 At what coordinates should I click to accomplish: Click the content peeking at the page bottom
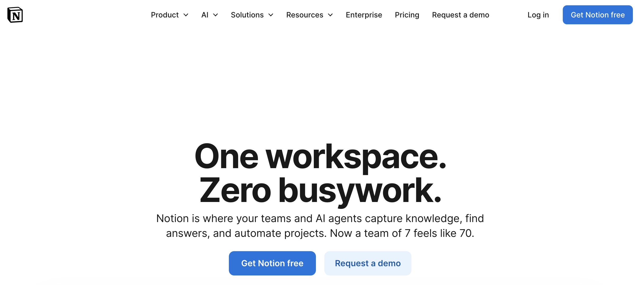(x=322, y=283)
